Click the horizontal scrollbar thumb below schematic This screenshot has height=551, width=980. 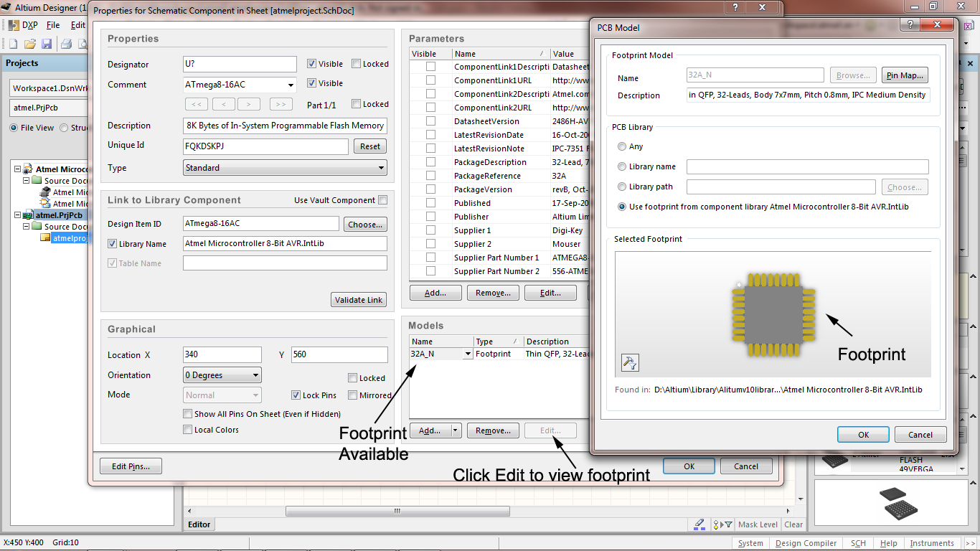coord(397,512)
